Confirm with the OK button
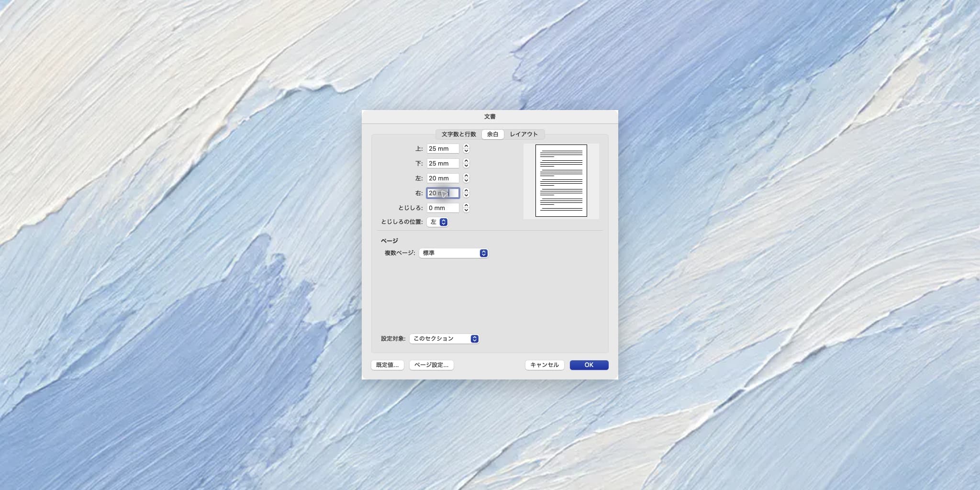The width and height of the screenshot is (980, 490). pos(589,365)
